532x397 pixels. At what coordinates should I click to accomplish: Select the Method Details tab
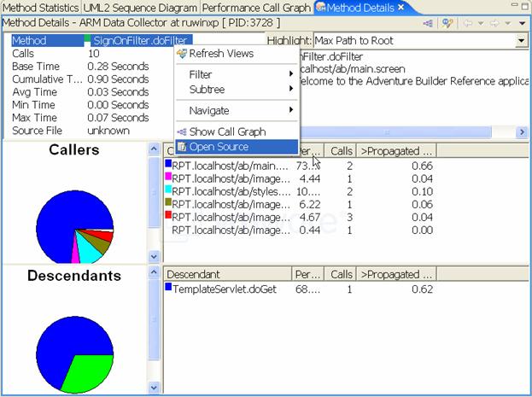pos(360,8)
